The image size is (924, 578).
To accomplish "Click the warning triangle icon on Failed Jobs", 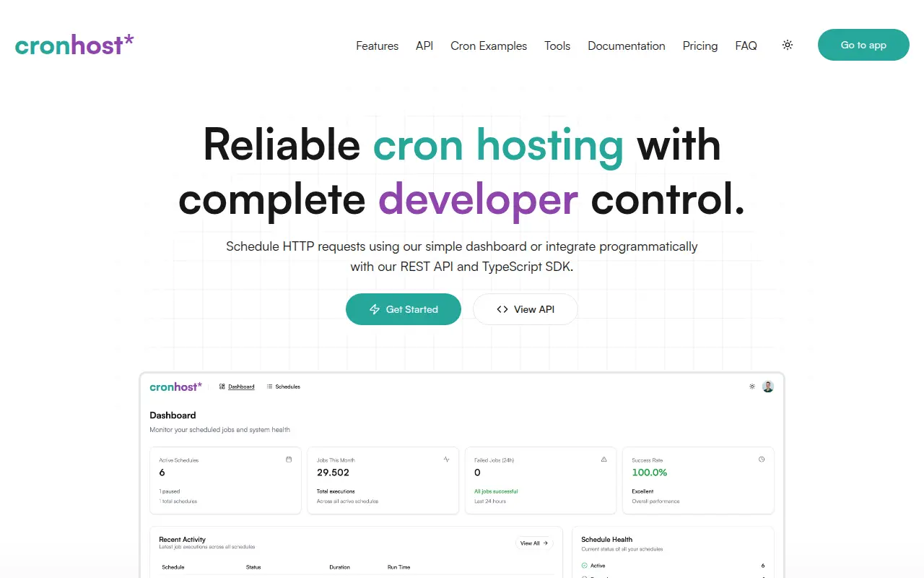I will (604, 459).
